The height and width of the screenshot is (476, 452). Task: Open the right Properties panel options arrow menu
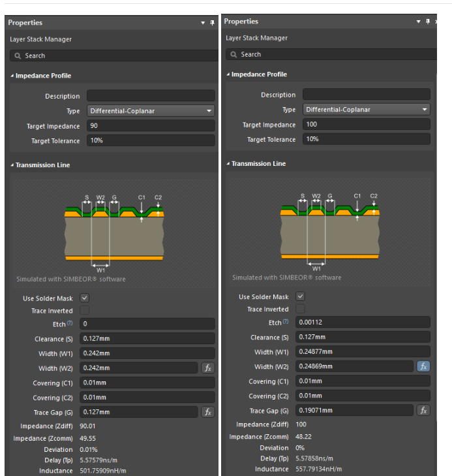click(419, 22)
